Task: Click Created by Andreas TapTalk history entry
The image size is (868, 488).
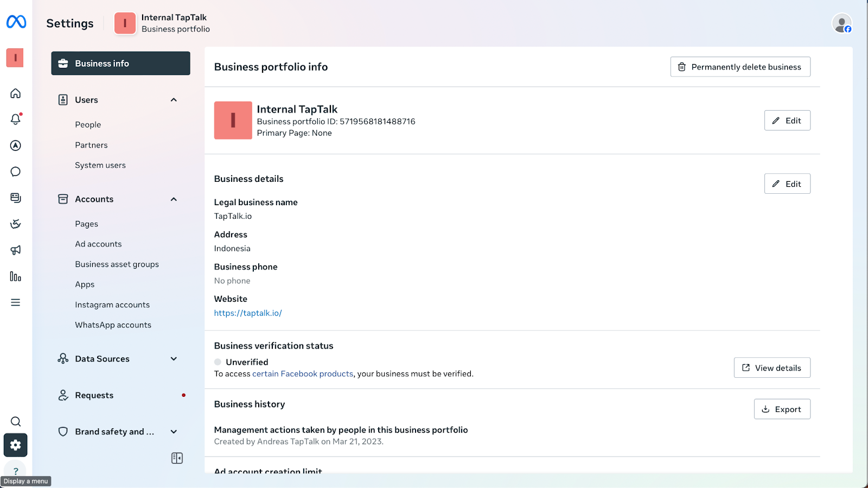Action: point(299,442)
